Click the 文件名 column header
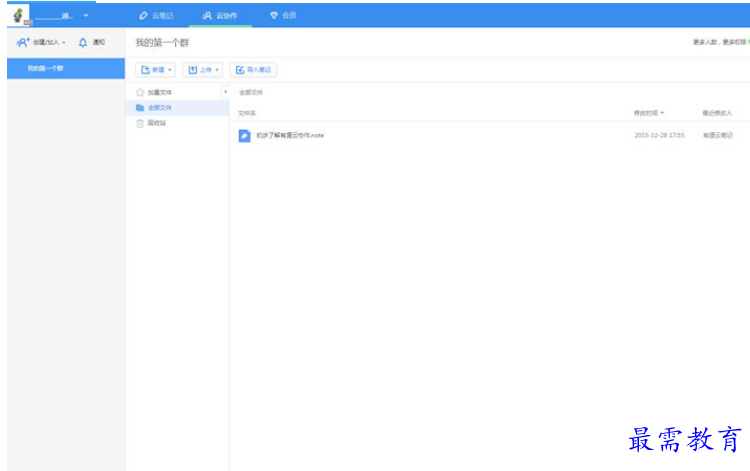Viewport: 750px width, 471px height. pos(247,113)
